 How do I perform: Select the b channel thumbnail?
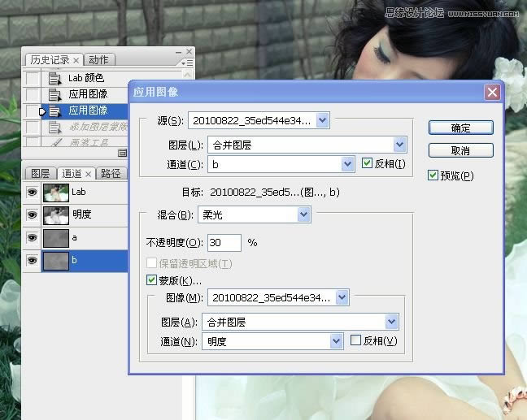click(x=55, y=261)
